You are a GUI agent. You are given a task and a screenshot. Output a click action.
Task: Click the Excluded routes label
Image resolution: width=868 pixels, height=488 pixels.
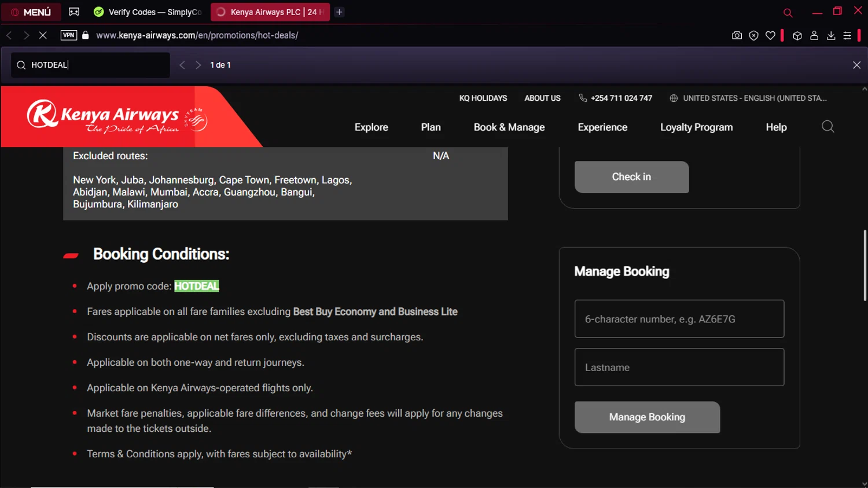point(111,156)
